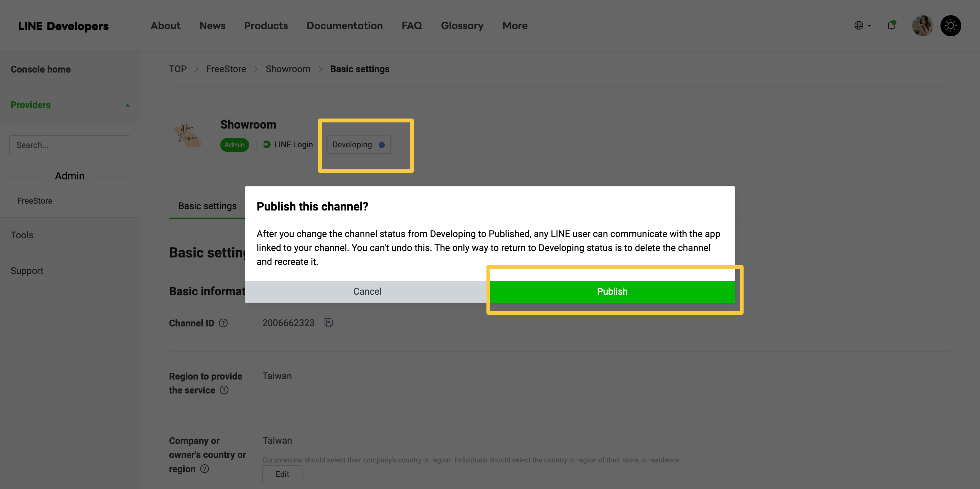This screenshot has height=489, width=980.
Task: Go to Showroom in breadcrumb
Action: 288,69
